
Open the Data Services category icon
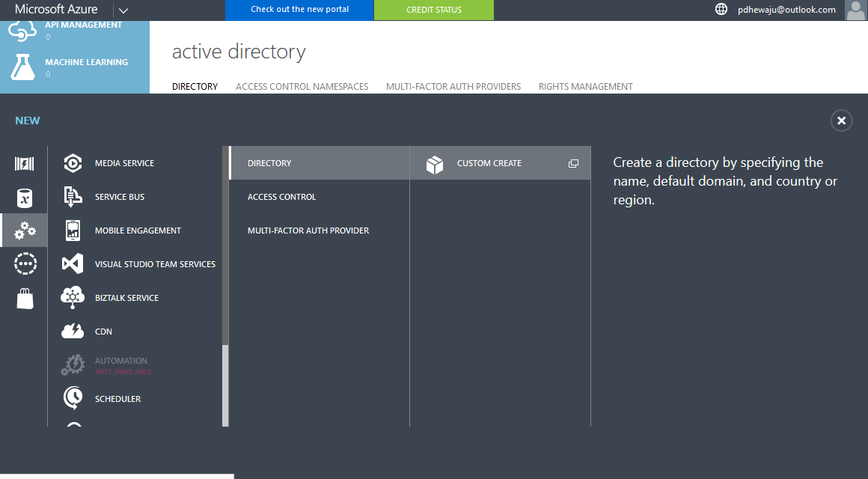click(25, 198)
